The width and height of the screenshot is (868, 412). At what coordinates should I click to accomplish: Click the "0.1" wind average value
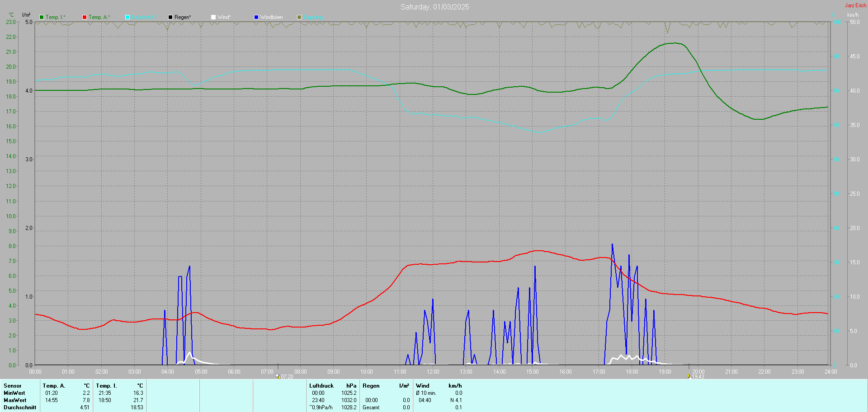click(458, 407)
